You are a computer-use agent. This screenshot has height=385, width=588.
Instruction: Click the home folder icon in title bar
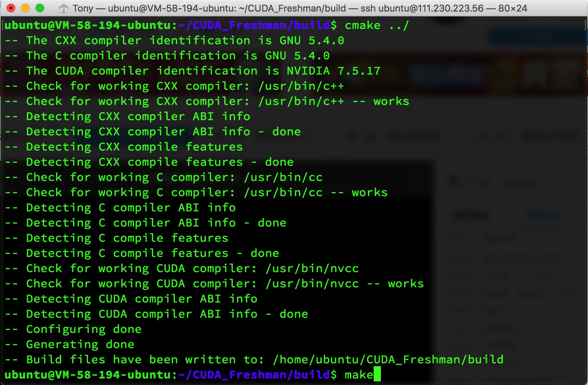(64, 8)
